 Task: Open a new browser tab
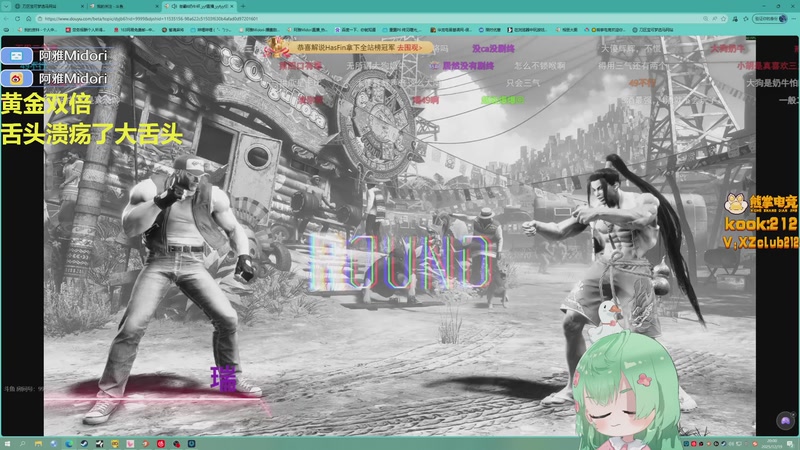tap(243, 6)
